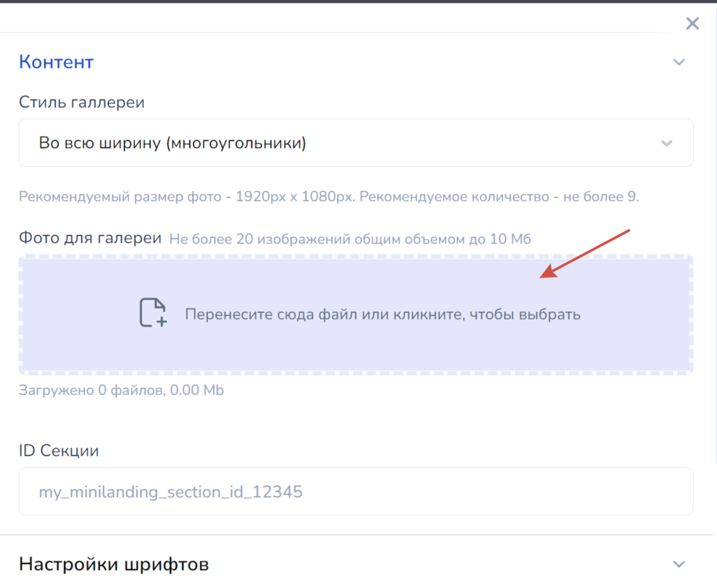Click the 'Загружено 0 файлов, 0.00 Mb' status text
Image resolution: width=717 pixels, height=588 pixels.
[121, 390]
